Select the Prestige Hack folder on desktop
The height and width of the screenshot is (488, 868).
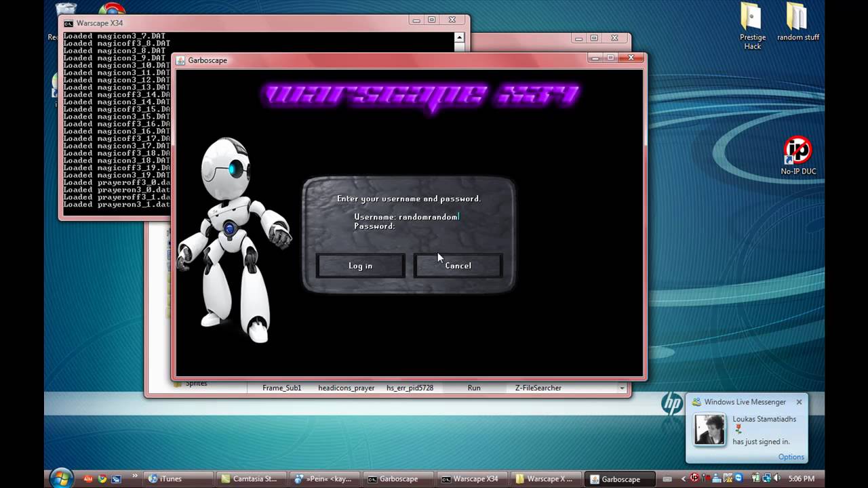click(752, 27)
